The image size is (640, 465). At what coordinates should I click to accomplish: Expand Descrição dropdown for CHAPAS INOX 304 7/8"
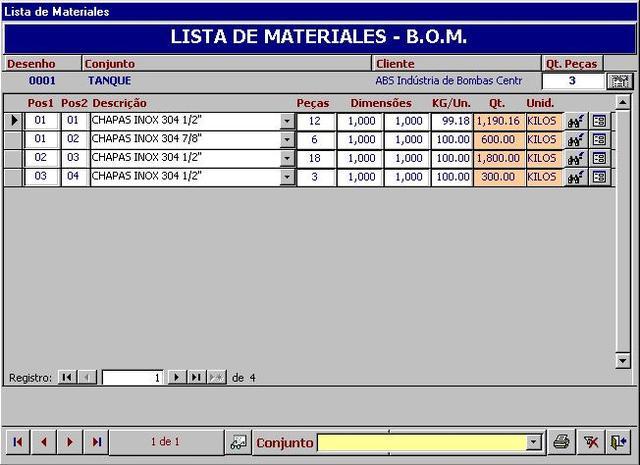point(287,140)
